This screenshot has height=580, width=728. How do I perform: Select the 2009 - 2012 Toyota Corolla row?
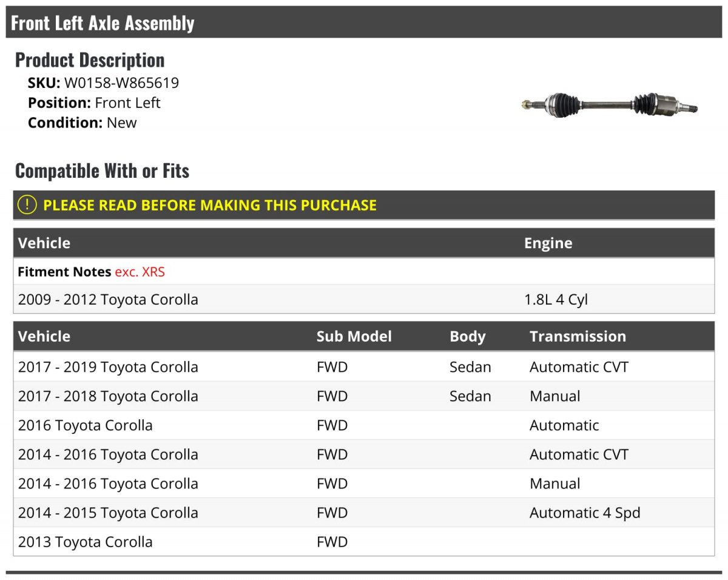click(x=108, y=300)
